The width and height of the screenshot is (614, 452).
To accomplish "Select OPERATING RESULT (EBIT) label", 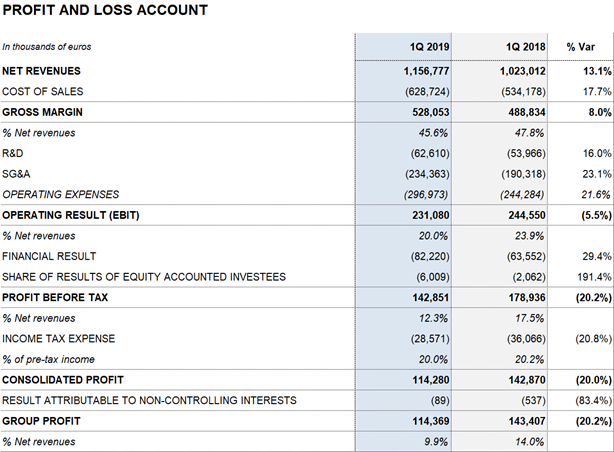I will click(71, 215).
